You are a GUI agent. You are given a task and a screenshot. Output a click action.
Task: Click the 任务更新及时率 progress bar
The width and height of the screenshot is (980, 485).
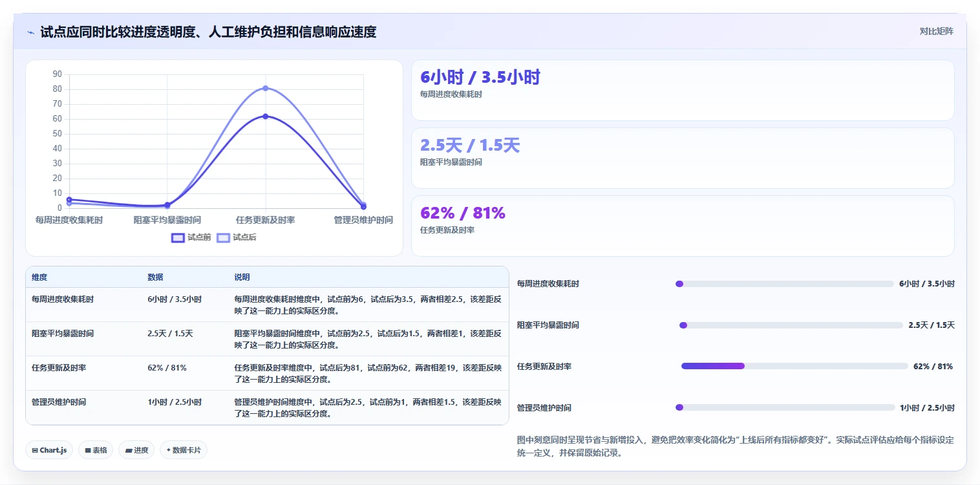point(794,366)
